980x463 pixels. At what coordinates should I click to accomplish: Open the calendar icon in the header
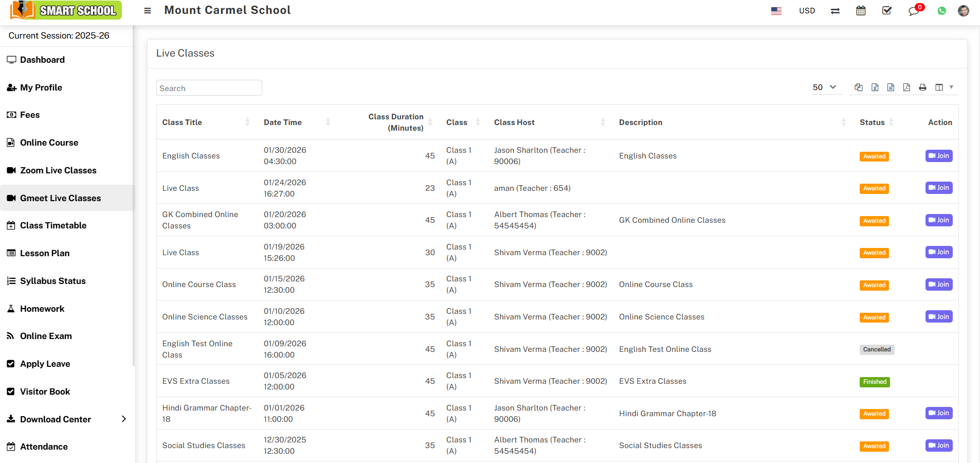coord(861,11)
